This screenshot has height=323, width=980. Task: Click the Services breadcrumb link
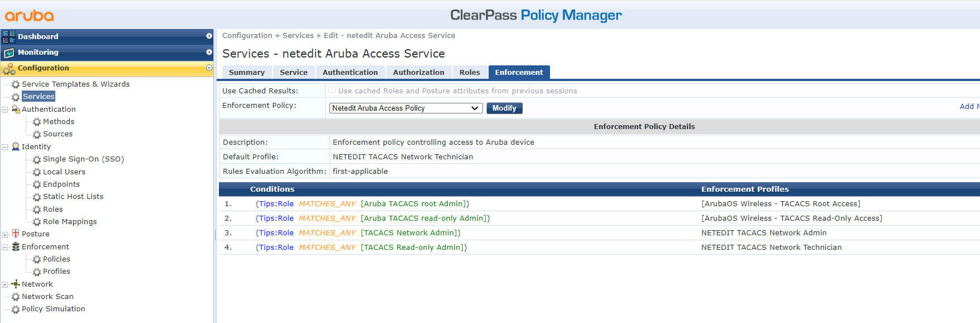298,36
